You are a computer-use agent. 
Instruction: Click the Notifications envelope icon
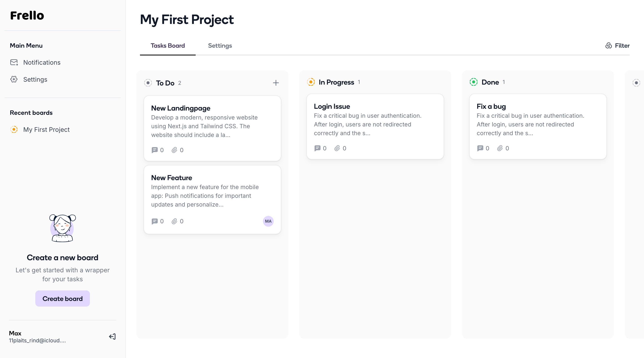tap(14, 62)
